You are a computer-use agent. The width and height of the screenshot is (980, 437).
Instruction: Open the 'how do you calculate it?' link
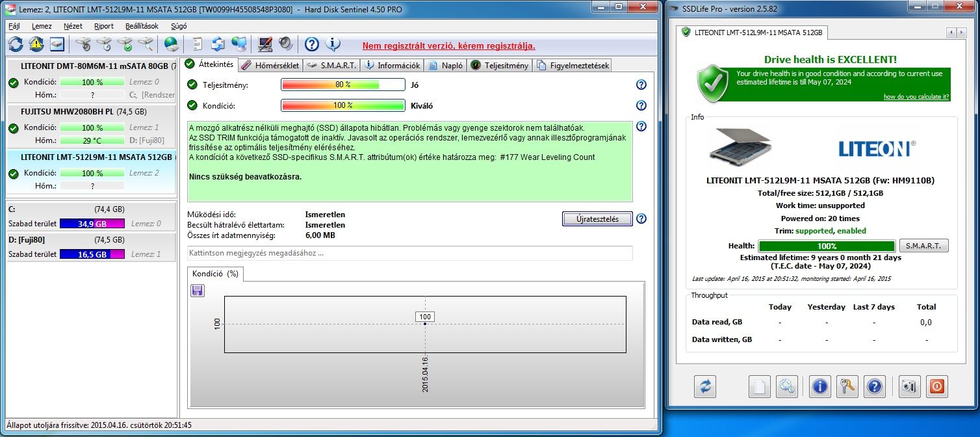coord(916,97)
